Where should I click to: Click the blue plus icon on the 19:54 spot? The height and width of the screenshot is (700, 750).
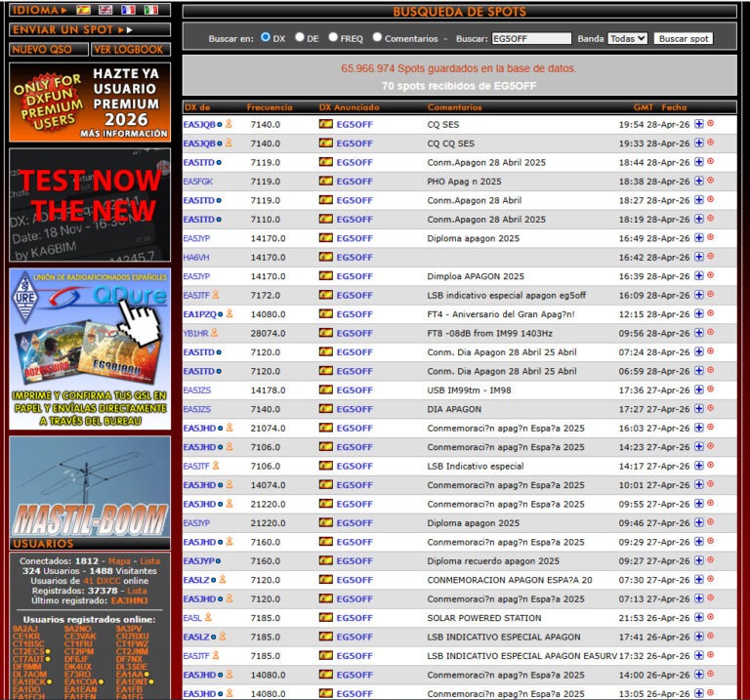pyautogui.click(x=699, y=125)
